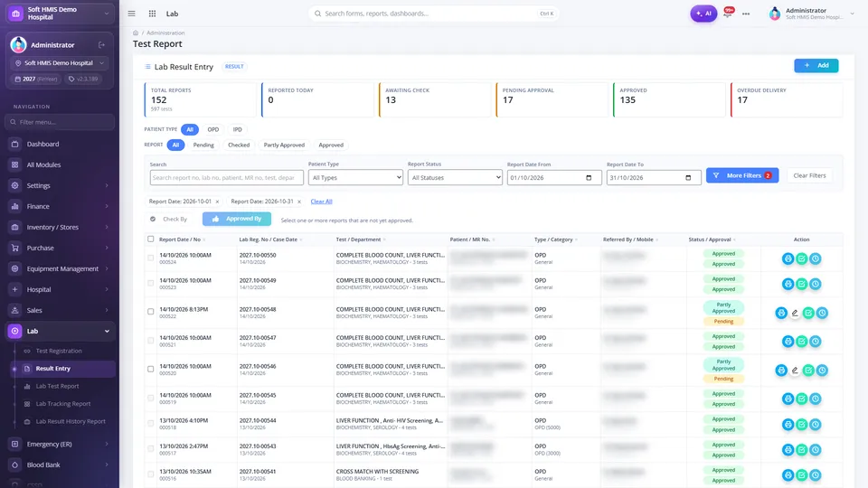
Task: Open the three-dots more options in header
Action: point(746,14)
